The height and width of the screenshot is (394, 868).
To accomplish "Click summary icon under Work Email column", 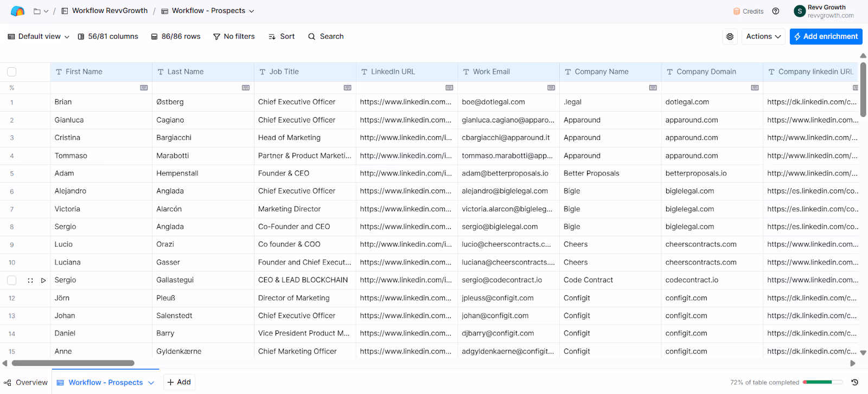I will click(x=551, y=88).
